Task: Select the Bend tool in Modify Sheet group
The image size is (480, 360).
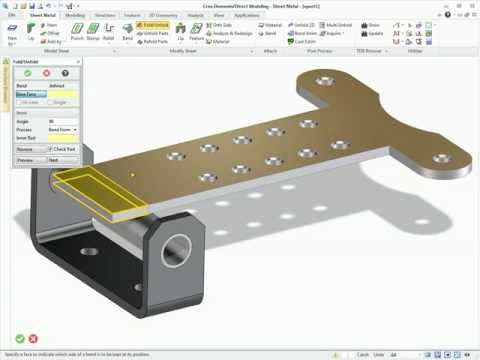Action: [x=127, y=32]
